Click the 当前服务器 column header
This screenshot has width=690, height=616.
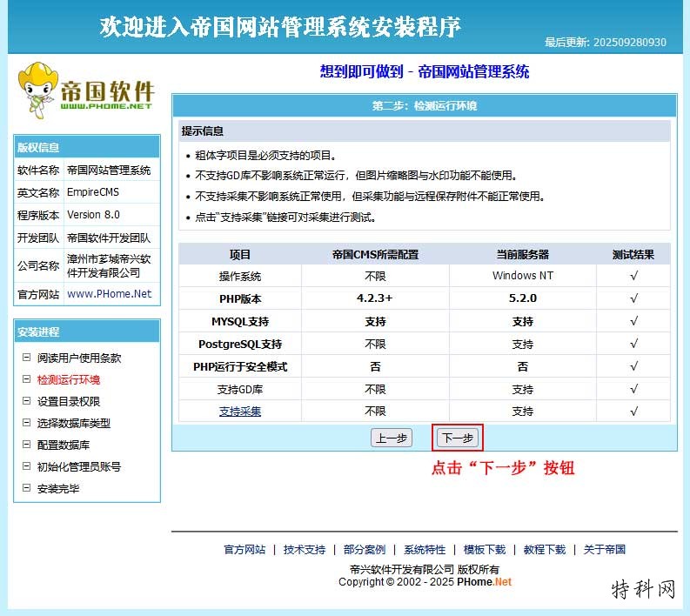(523, 254)
